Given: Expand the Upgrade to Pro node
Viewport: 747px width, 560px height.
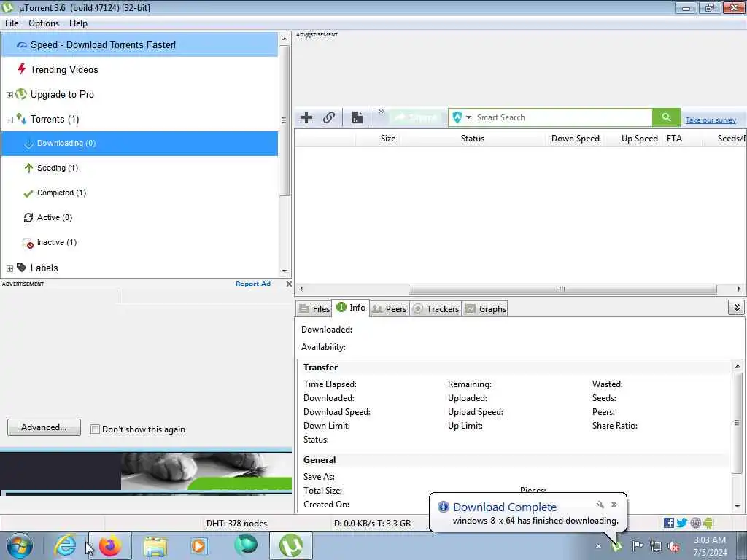Looking at the screenshot, I should click(x=9, y=95).
